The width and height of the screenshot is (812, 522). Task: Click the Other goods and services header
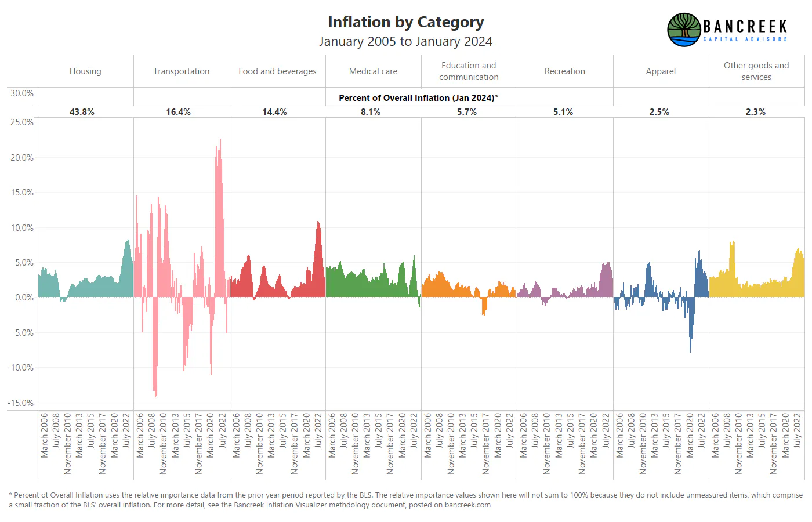[756, 71]
